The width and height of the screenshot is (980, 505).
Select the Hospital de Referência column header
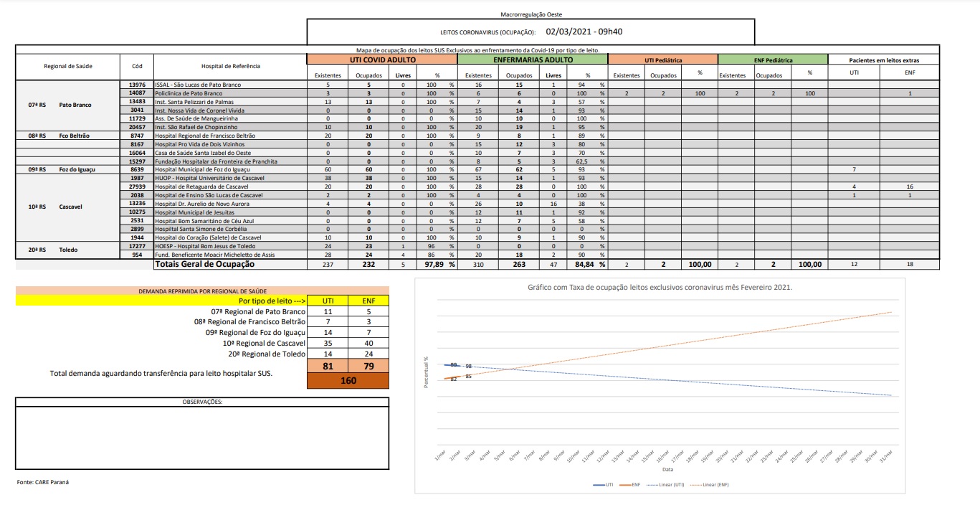(x=231, y=67)
